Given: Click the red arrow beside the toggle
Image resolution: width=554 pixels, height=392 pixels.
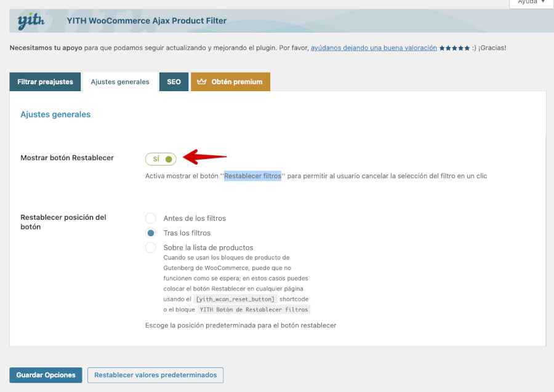Looking at the screenshot, I should click(206, 157).
